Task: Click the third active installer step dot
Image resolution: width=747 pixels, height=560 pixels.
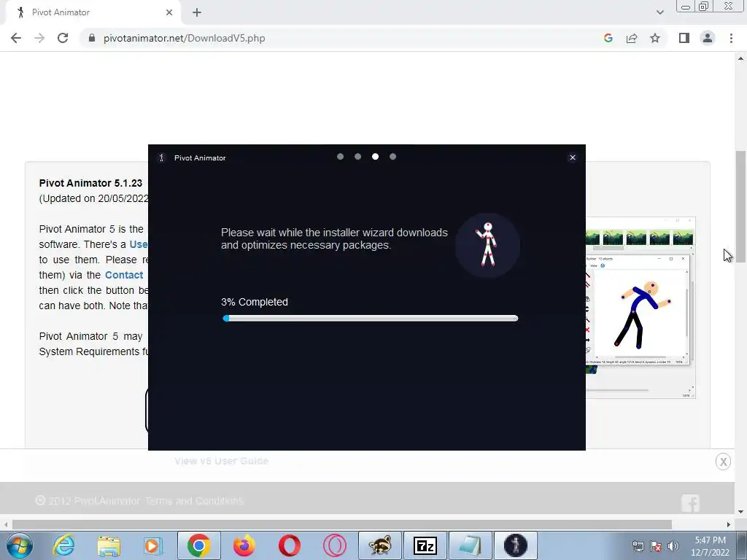Action: [x=376, y=157]
